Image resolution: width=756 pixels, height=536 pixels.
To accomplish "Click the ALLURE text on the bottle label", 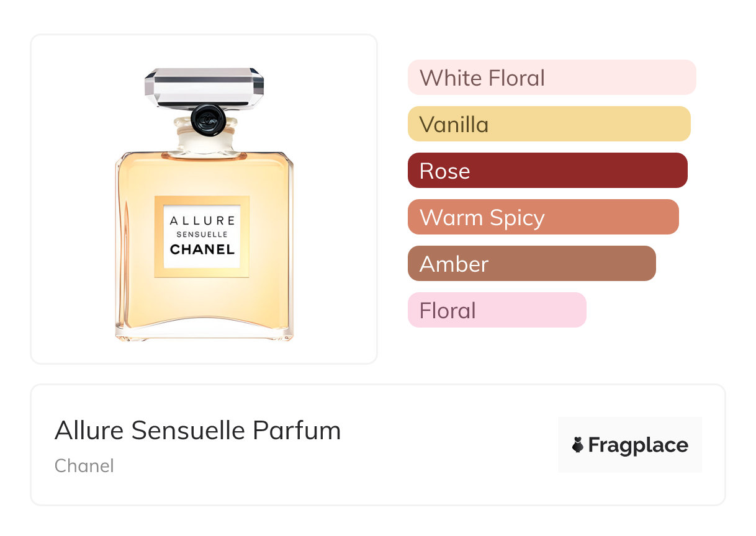I will click(202, 221).
